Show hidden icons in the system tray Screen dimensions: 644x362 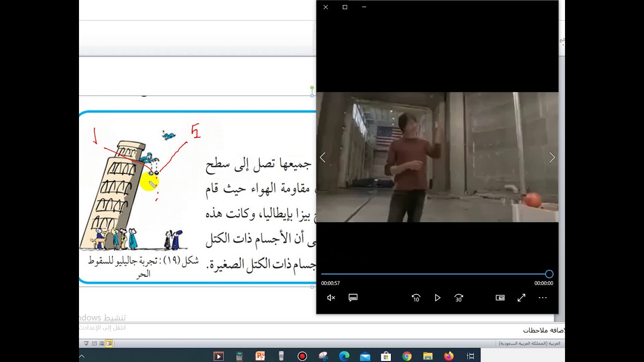(x=82, y=356)
